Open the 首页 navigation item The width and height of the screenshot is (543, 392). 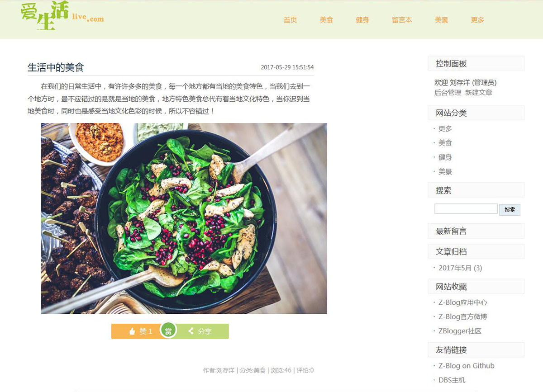tap(291, 20)
